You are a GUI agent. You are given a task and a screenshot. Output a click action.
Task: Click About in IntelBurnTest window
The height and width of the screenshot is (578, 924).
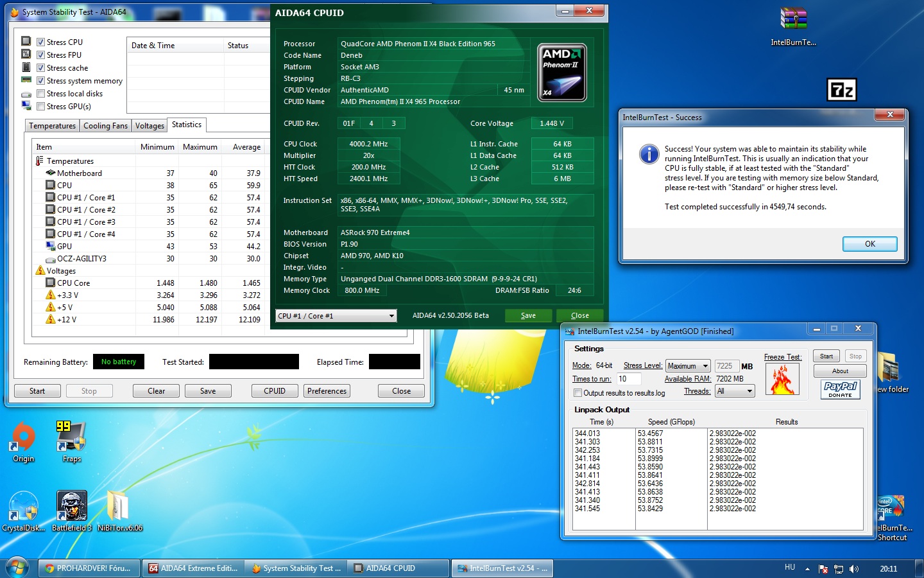(x=840, y=371)
